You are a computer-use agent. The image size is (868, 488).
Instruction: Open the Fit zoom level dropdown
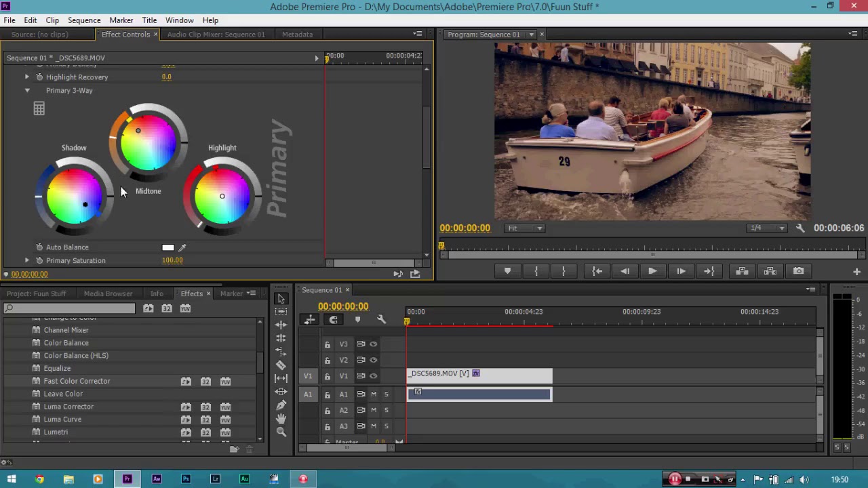click(x=525, y=228)
